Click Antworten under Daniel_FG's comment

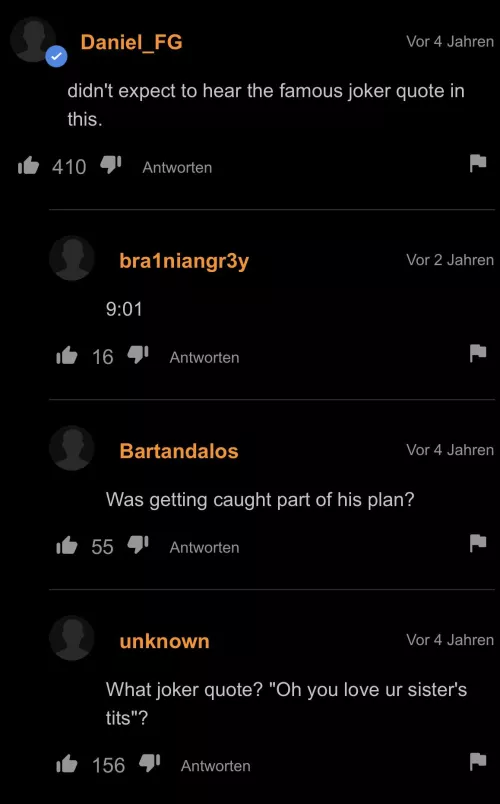[177, 167]
